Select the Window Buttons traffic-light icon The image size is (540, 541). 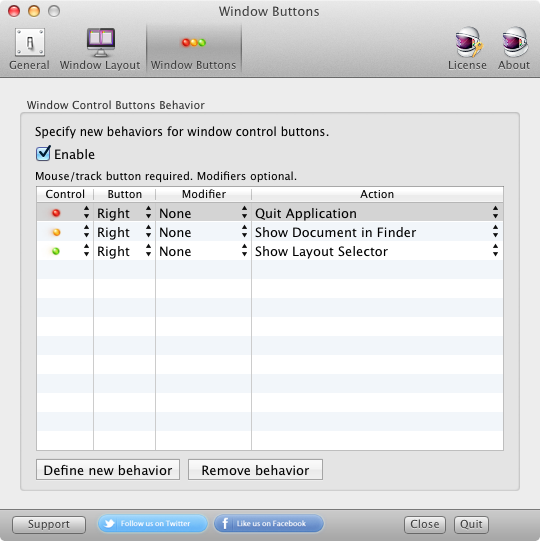[194, 43]
